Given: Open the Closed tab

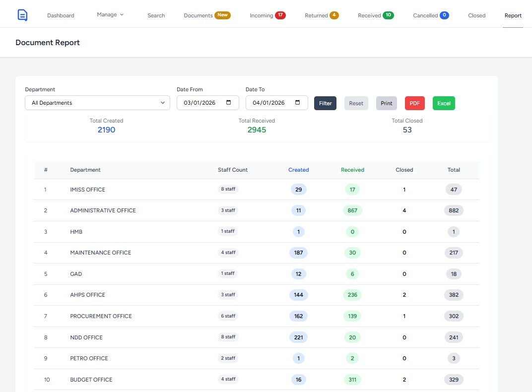Looking at the screenshot, I should (x=477, y=15).
